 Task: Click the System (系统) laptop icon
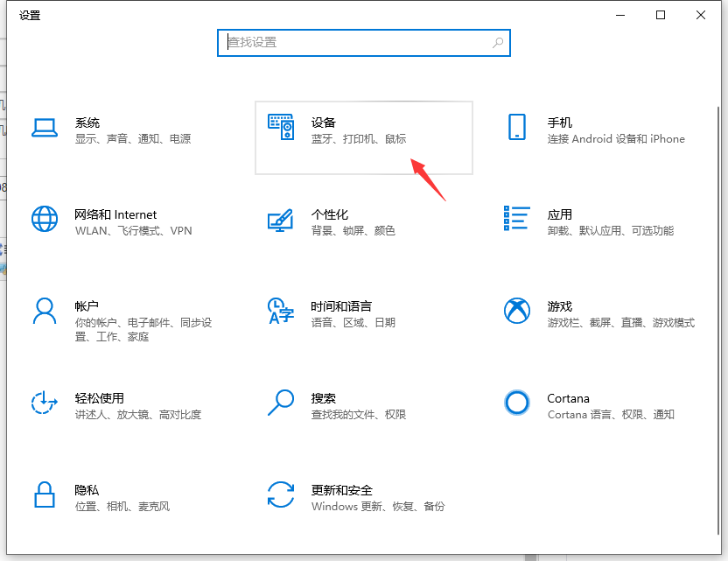coord(45,128)
